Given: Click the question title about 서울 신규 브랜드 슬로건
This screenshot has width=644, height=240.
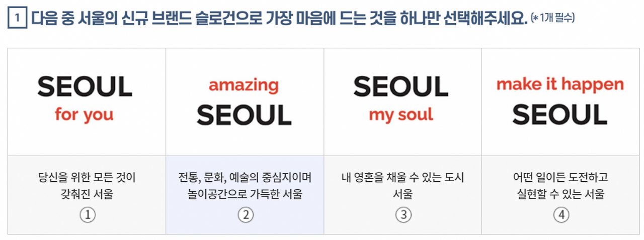Looking at the screenshot, I should pos(279,19).
